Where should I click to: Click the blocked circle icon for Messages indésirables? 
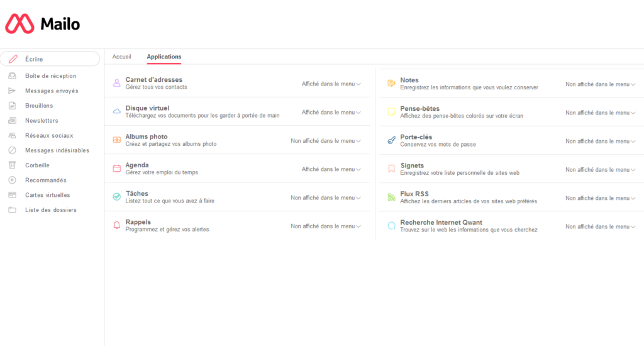(13, 150)
